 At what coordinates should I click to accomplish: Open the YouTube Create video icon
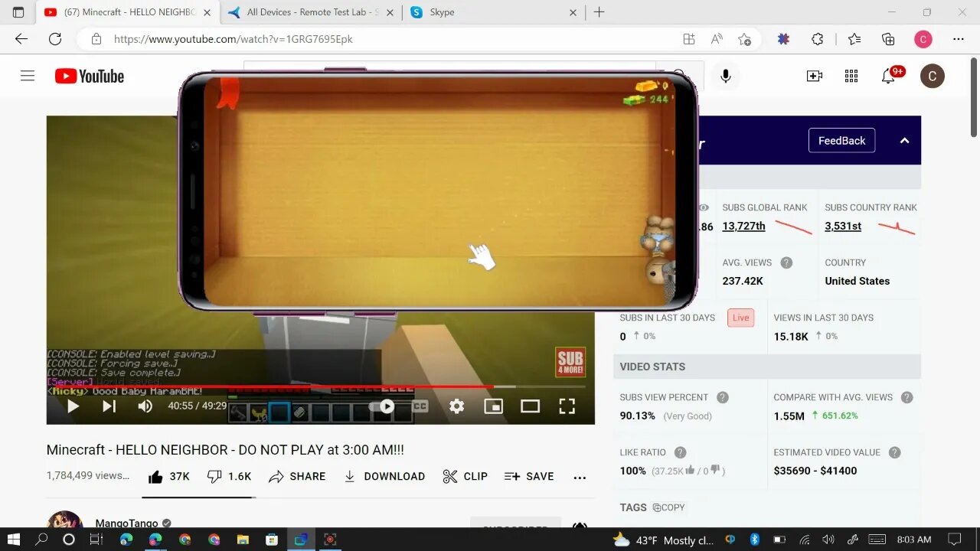[815, 76]
